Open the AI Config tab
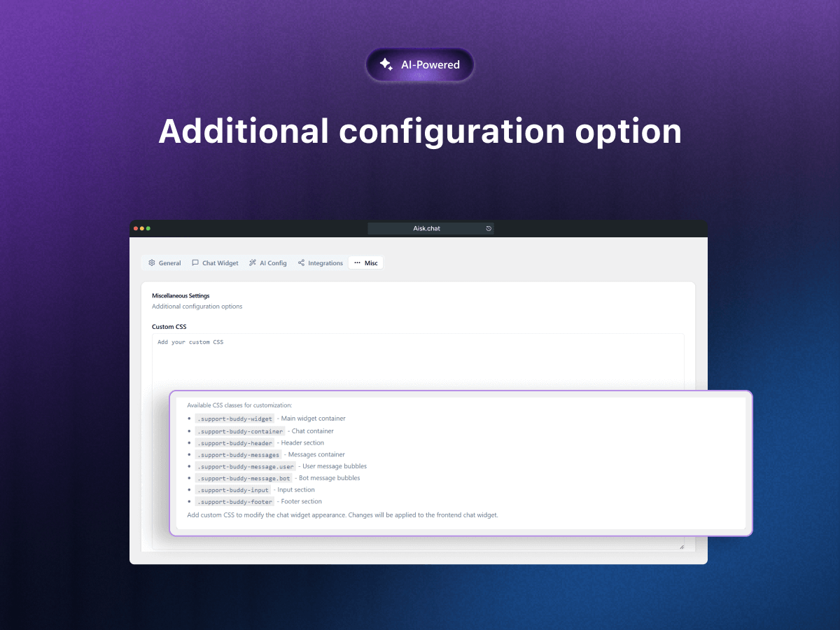The width and height of the screenshot is (840, 630). pyautogui.click(x=267, y=263)
